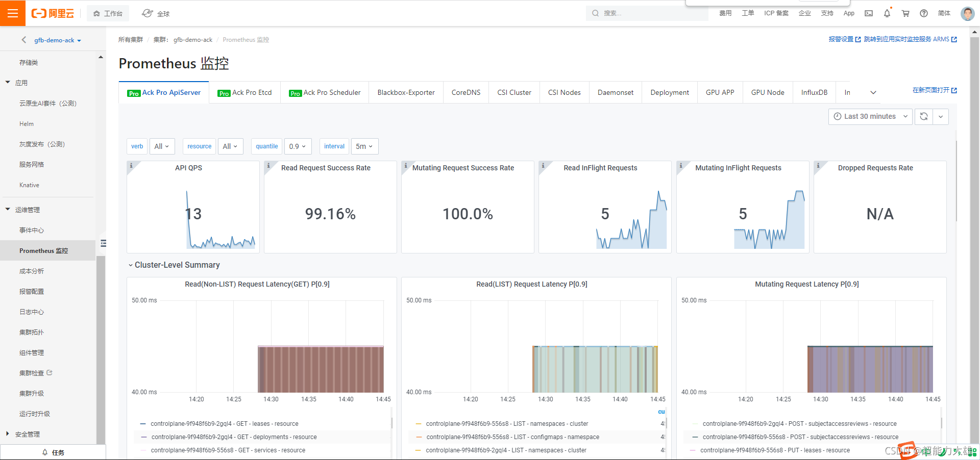The image size is (980, 460).
Task: Open the hamburger main menu
Action: pos(13,13)
